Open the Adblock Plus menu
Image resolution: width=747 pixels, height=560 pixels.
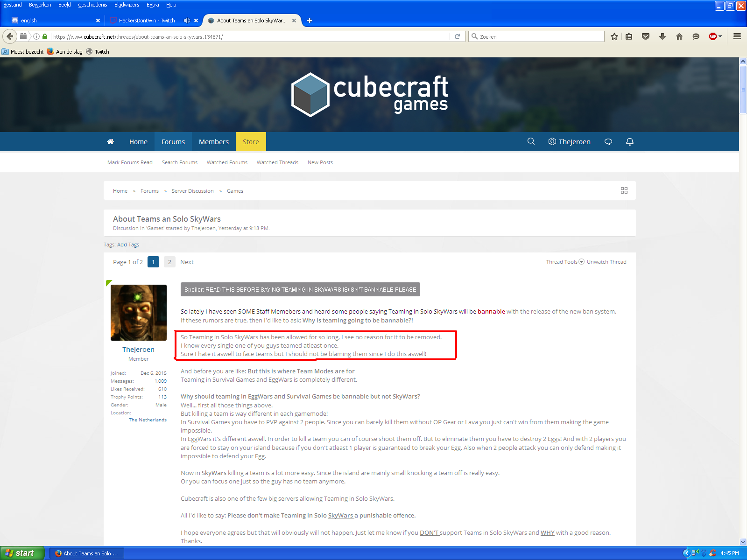click(715, 36)
